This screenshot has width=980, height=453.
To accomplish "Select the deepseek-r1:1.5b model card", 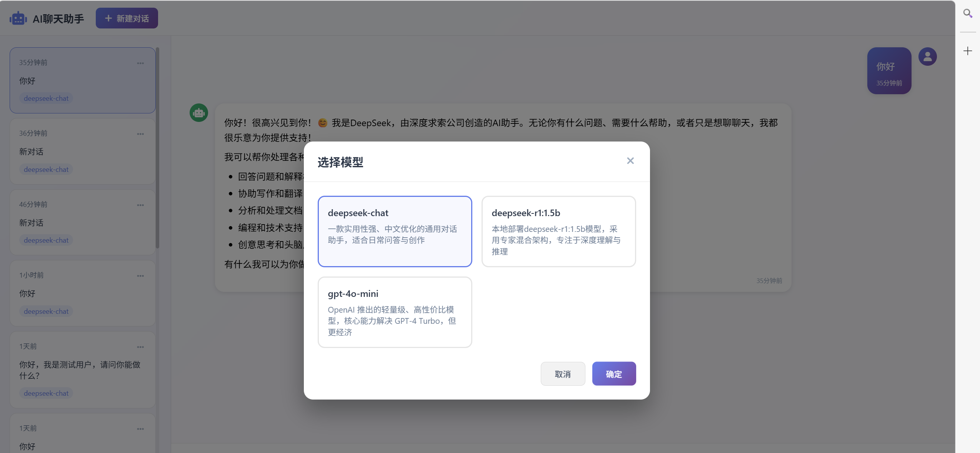I will click(x=558, y=231).
